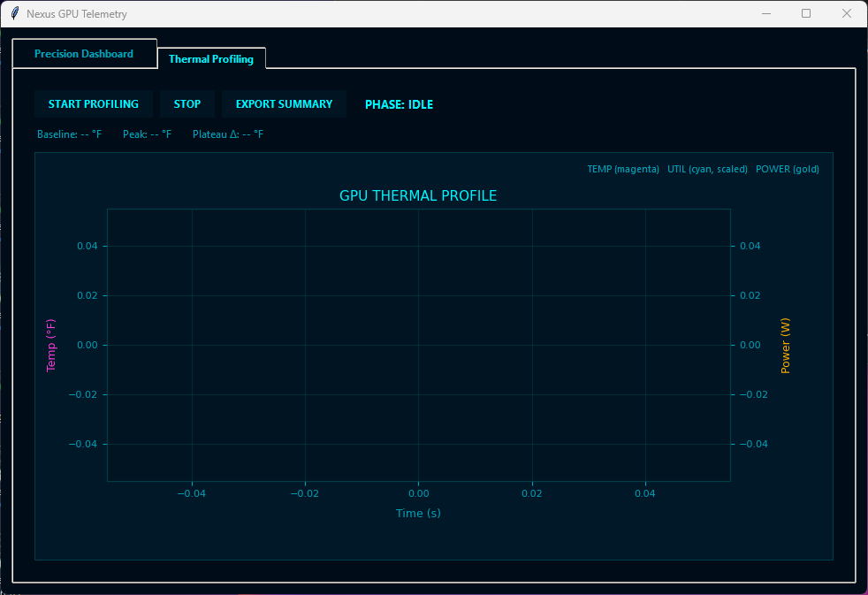The width and height of the screenshot is (868, 595).
Task: Click the GPU THERMAL PROFILE chart title
Action: pos(418,195)
